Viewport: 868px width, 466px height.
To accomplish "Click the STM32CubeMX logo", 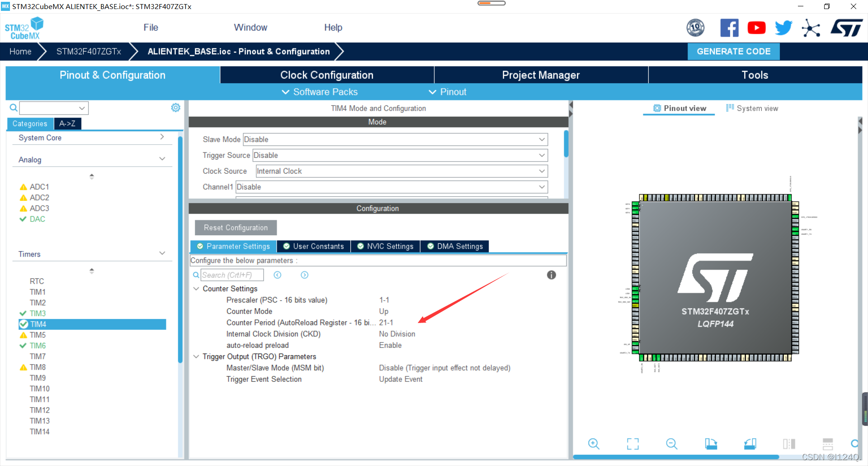I will pos(24,28).
